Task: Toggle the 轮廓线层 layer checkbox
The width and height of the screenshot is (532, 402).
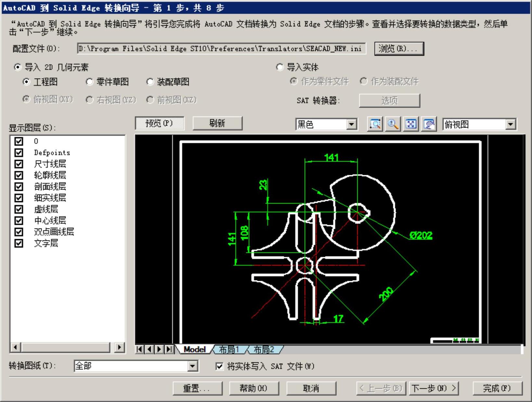Action: click(19, 175)
